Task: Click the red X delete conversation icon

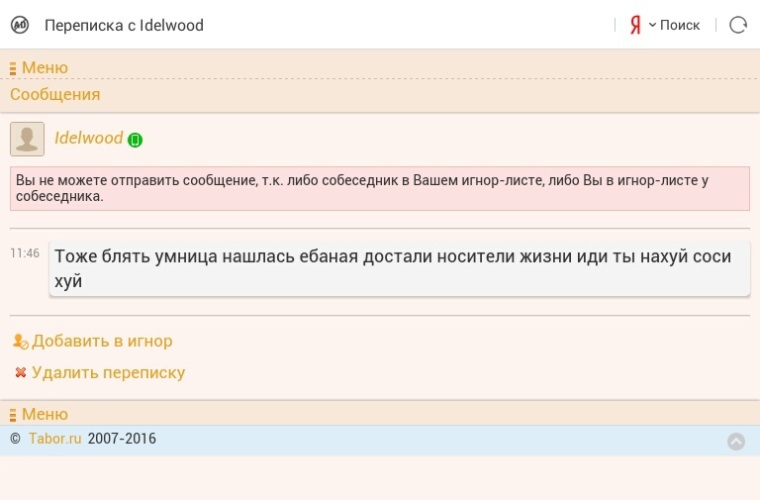Action: (20, 373)
